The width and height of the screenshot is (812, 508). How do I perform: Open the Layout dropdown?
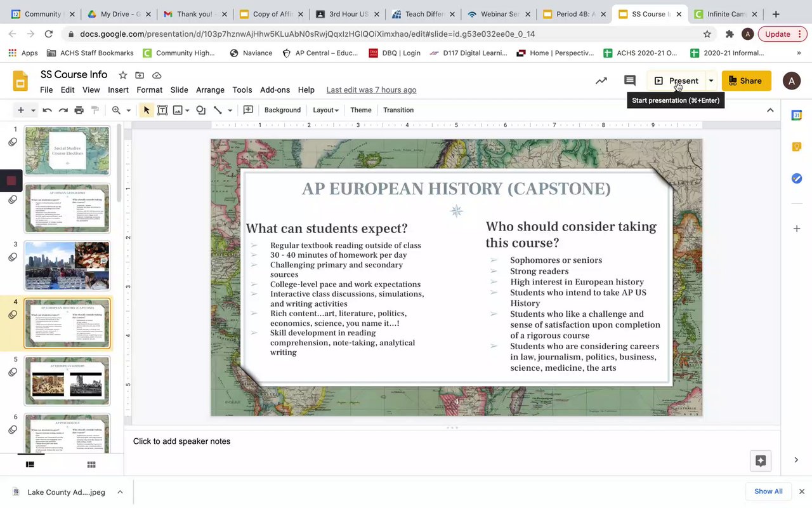pos(325,110)
